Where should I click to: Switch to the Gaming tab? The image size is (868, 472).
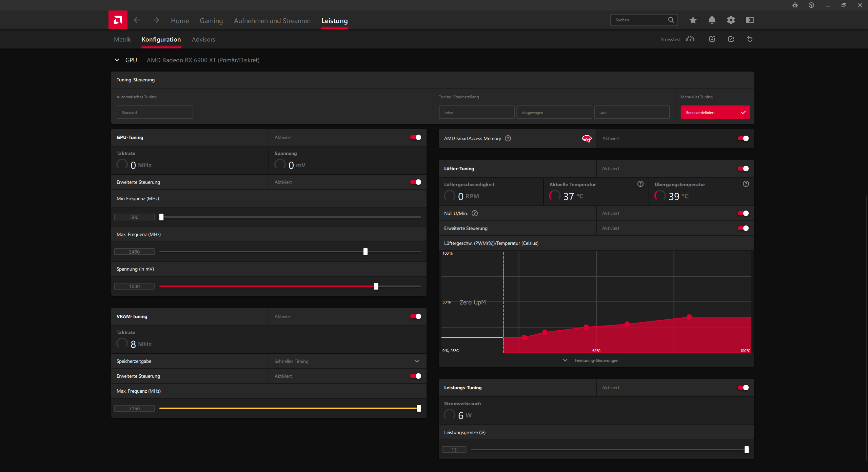coord(211,21)
